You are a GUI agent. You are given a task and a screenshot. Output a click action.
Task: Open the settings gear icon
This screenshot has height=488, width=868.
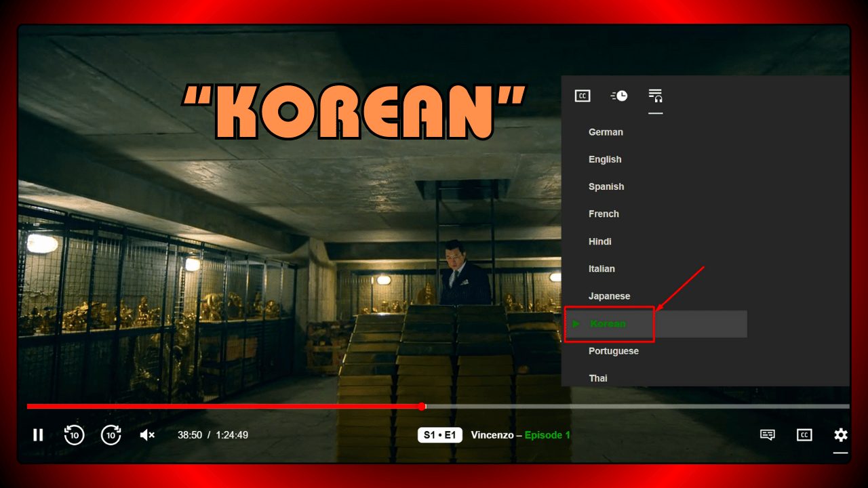click(x=841, y=435)
